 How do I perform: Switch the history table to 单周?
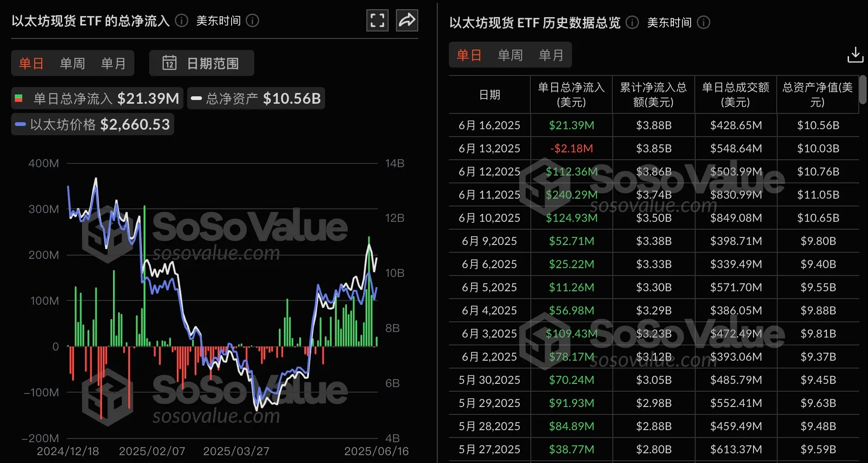(x=510, y=55)
